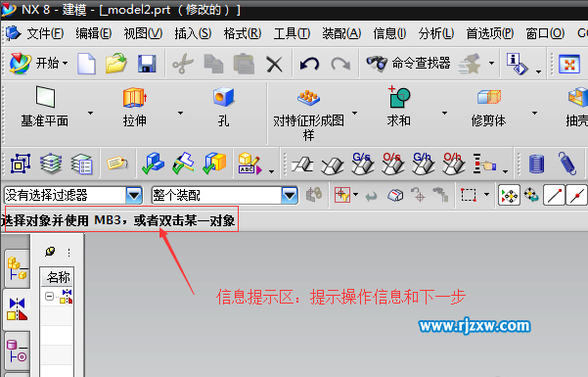Screen dimensions: 588x377
Task: Click the red selection filter funnel icon
Action: click(342, 195)
